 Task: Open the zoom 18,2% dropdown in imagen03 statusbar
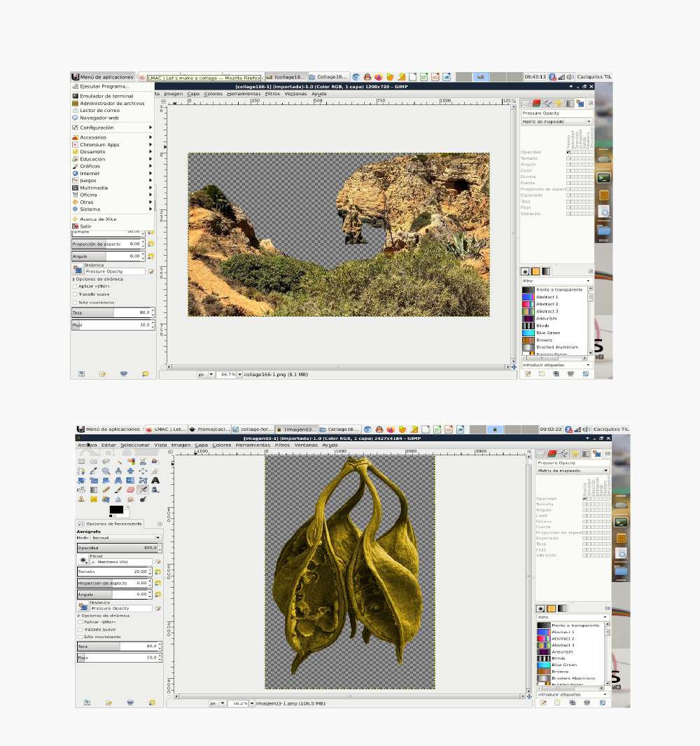click(x=251, y=703)
